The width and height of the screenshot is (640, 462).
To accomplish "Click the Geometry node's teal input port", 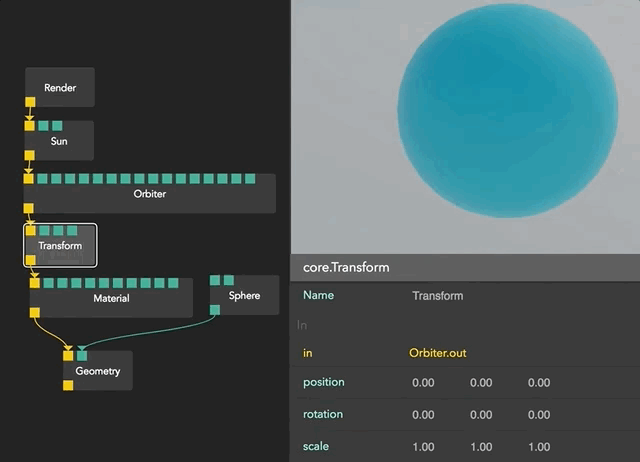I will coord(82,356).
